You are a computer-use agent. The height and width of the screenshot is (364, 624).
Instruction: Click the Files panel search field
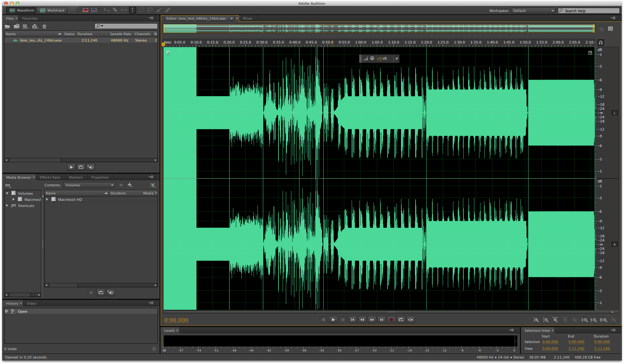pyautogui.click(x=126, y=26)
